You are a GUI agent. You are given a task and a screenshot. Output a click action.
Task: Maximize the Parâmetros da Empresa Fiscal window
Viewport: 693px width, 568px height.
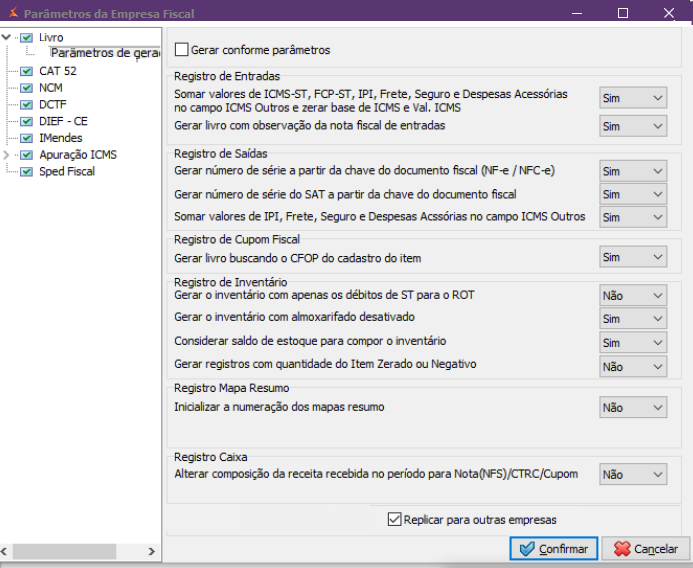(x=623, y=13)
